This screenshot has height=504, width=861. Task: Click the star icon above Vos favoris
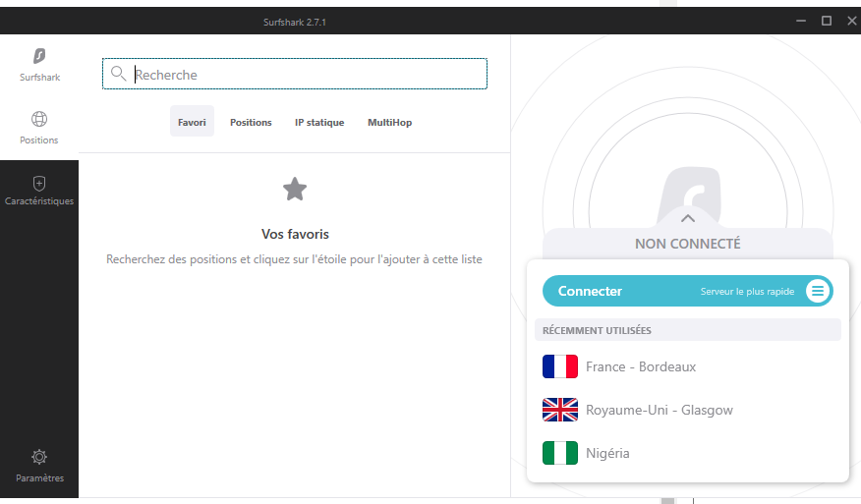tap(295, 190)
